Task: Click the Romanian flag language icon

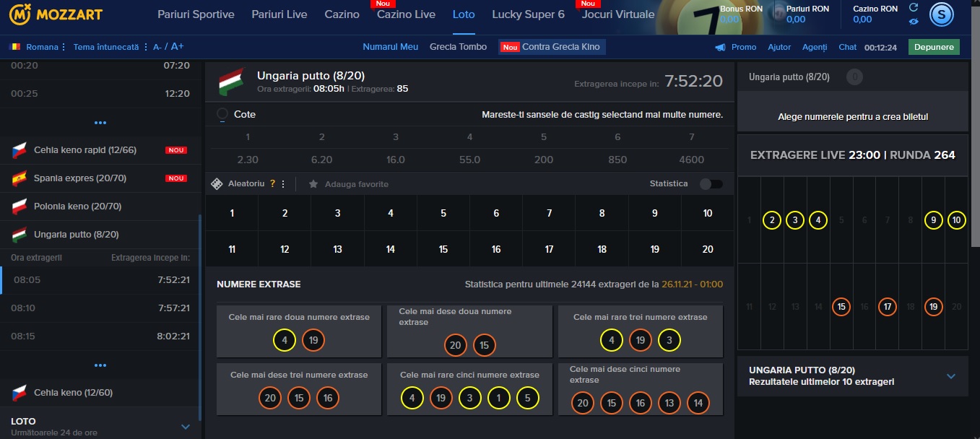Action: tap(15, 46)
